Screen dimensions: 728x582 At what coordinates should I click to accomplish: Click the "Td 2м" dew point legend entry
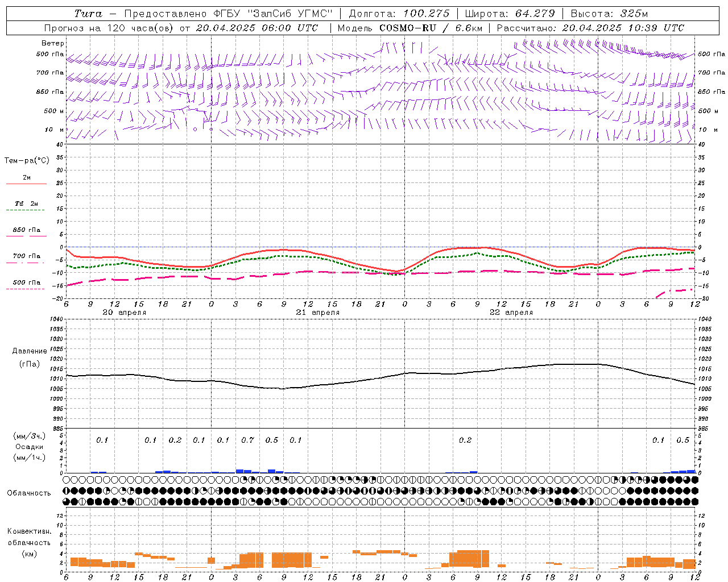click(27, 203)
